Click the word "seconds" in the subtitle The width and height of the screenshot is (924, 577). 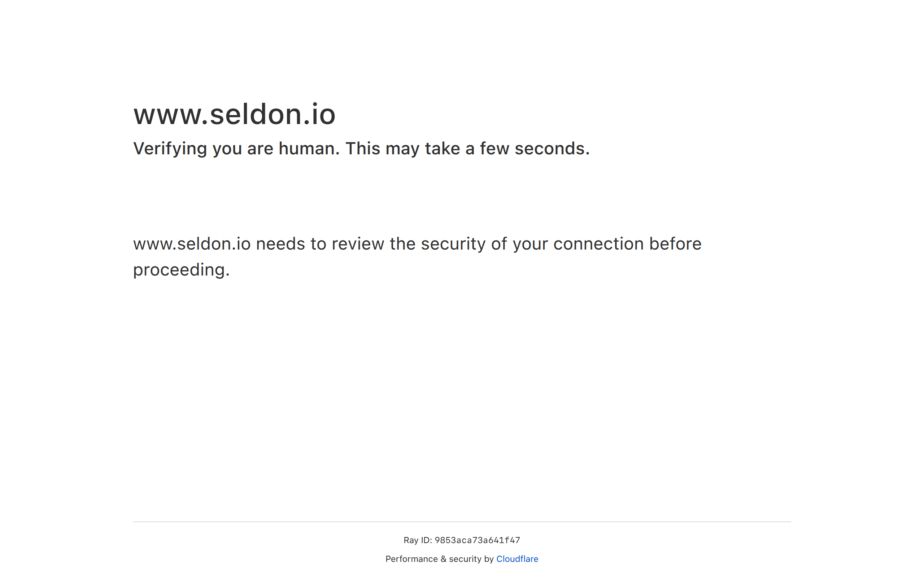552,149
